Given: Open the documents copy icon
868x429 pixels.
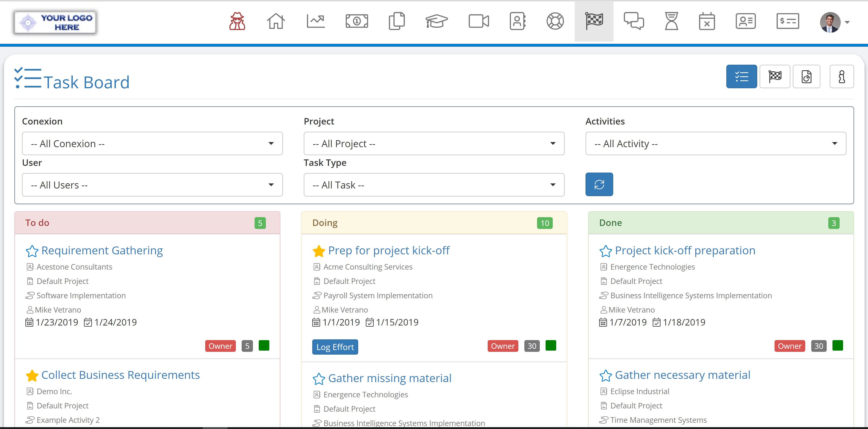Looking at the screenshot, I should click(x=396, y=21).
